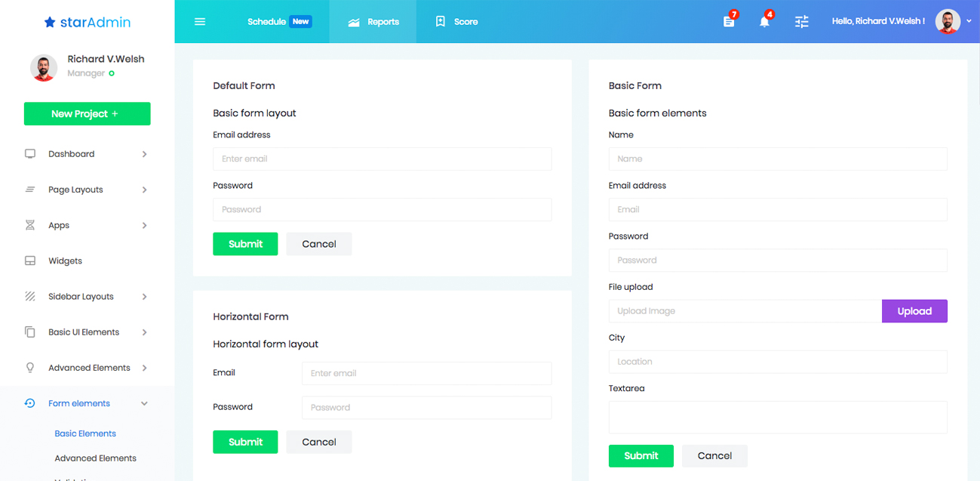Click the hamburger menu icon in top bar

(x=200, y=22)
